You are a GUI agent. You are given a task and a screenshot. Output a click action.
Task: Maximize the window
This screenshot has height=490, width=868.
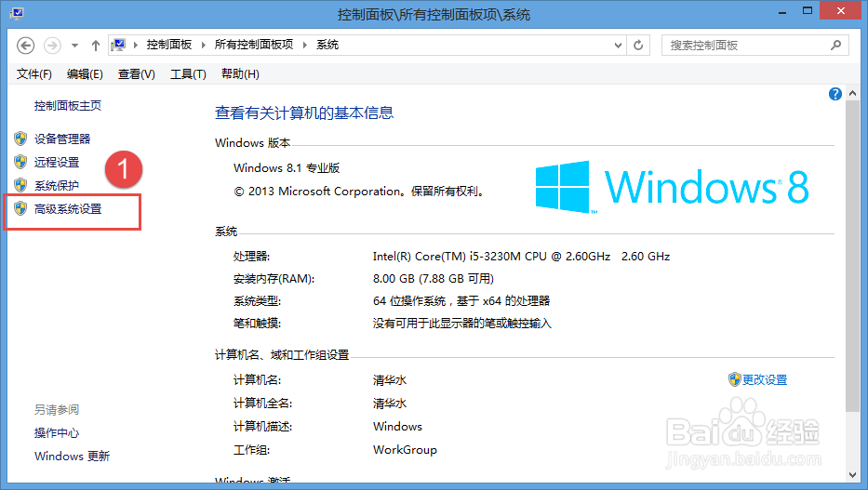pyautogui.click(x=808, y=11)
